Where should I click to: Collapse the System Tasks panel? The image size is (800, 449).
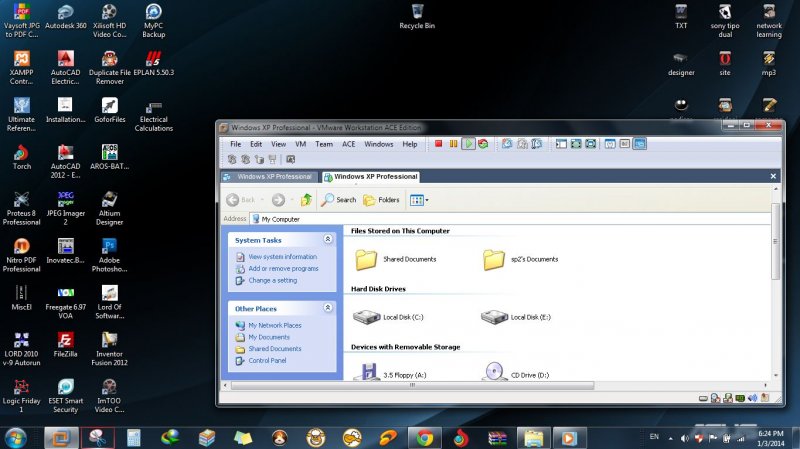click(x=328, y=239)
